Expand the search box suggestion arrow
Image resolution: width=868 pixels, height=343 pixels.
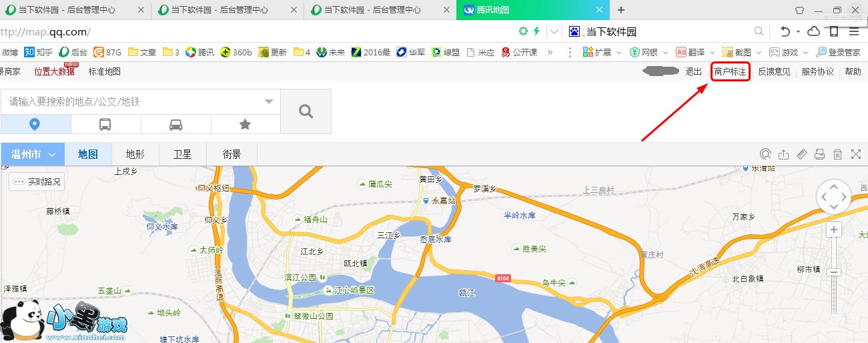269,102
